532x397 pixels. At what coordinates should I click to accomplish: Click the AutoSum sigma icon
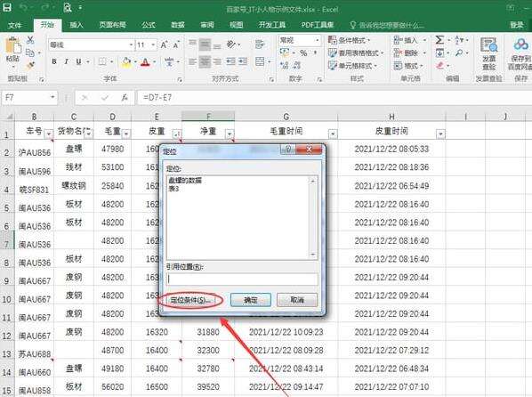(439, 40)
